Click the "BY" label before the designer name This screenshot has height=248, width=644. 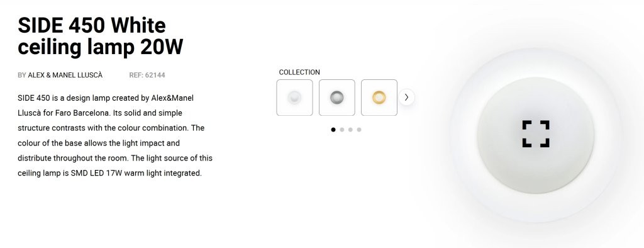pos(22,76)
